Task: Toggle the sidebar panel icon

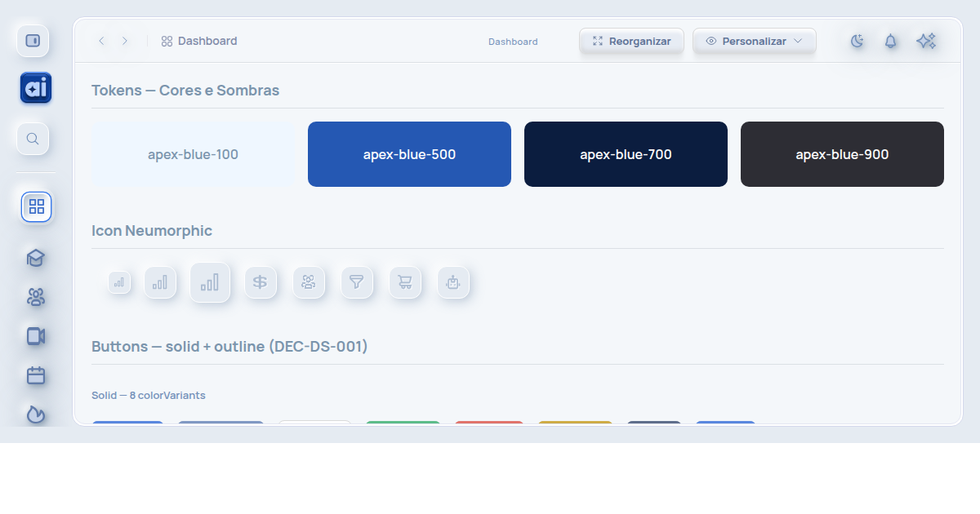Action: [33, 41]
